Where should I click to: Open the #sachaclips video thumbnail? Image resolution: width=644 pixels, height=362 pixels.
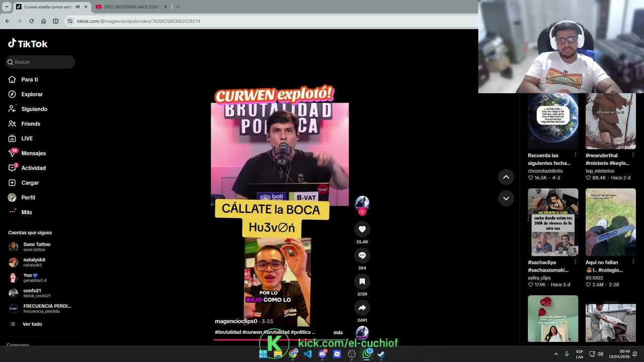coord(553,222)
